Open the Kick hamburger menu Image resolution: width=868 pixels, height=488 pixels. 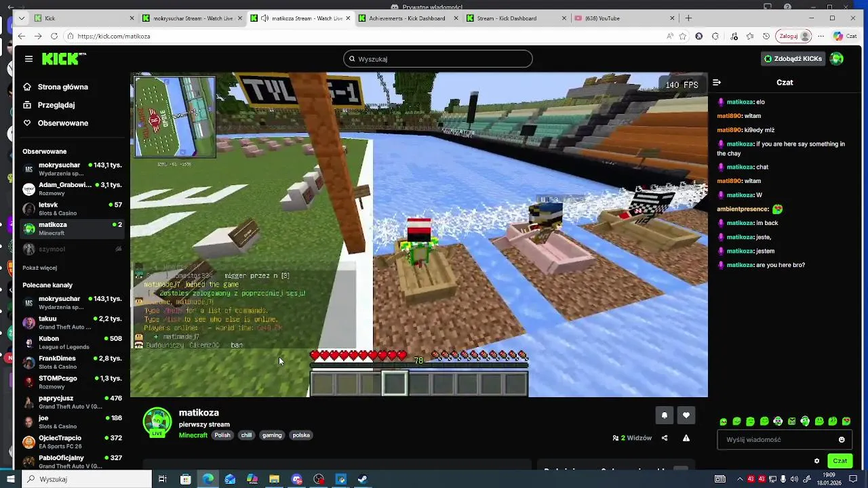click(x=28, y=59)
